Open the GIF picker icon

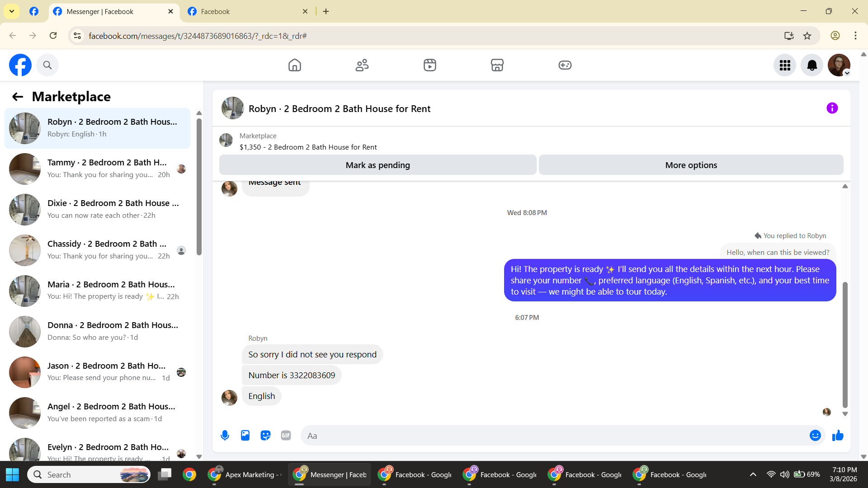[x=286, y=436]
